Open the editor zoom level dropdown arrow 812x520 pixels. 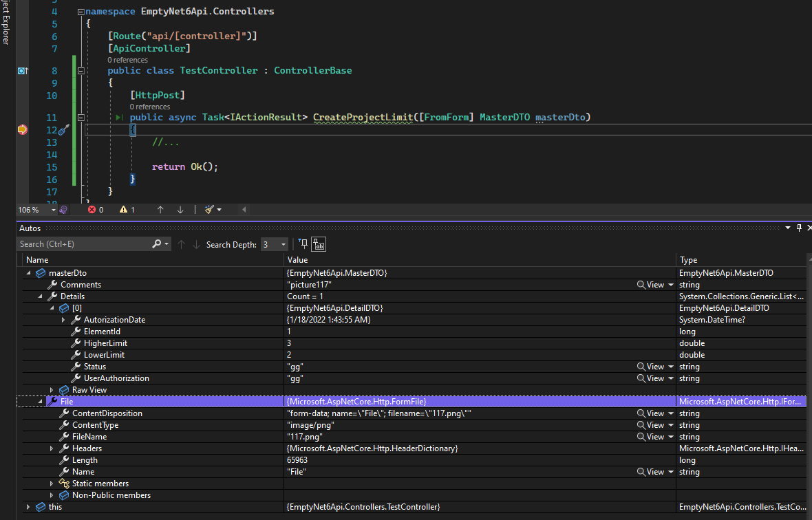pos(53,210)
